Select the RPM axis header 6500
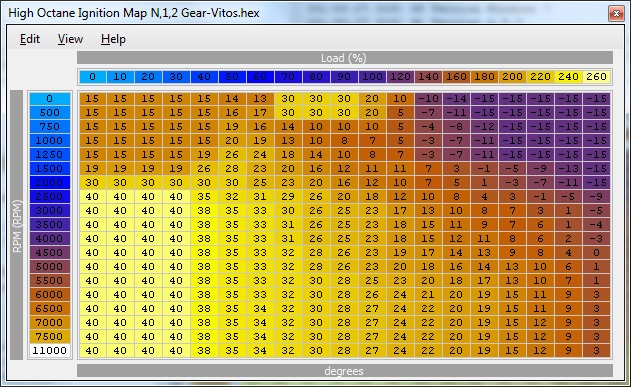This screenshot has height=387, width=631. click(49, 309)
